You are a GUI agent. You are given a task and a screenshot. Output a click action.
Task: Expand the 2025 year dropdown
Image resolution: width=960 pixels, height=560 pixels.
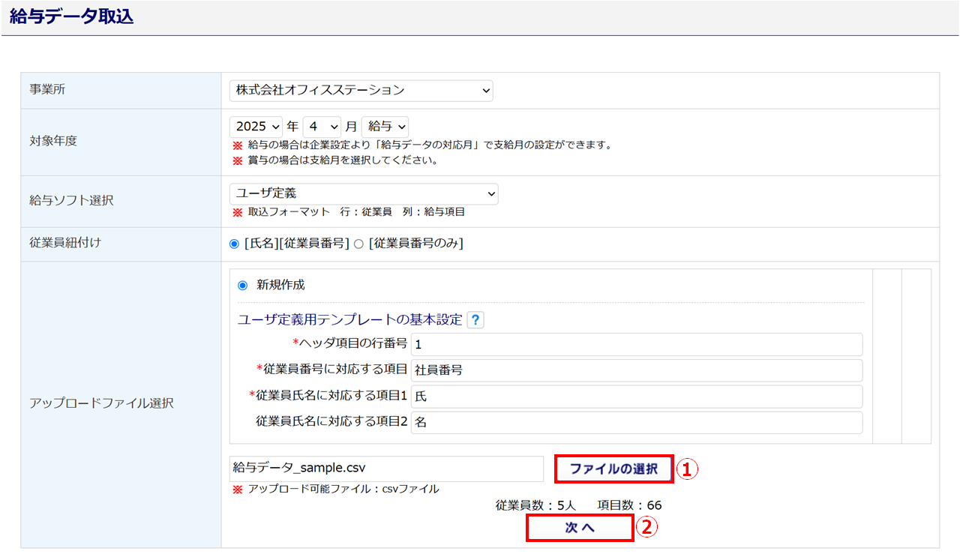(x=256, y=127)
